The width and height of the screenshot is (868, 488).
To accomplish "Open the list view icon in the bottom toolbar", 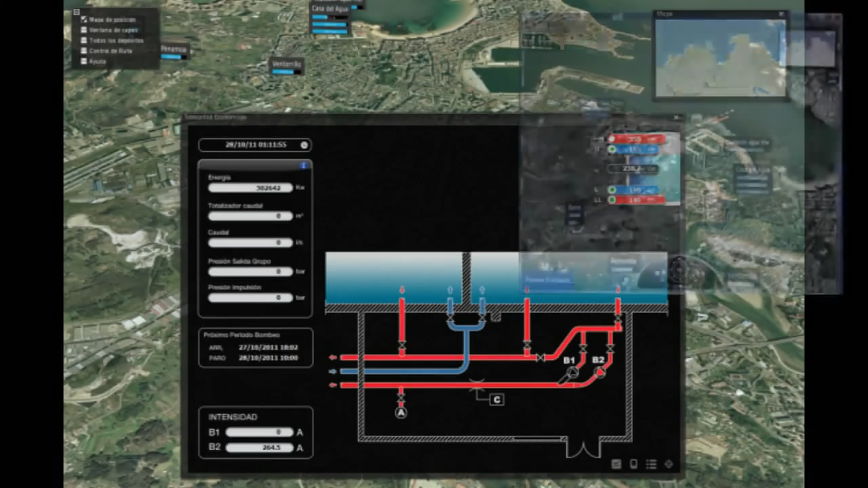I will [x=651, y=464].
